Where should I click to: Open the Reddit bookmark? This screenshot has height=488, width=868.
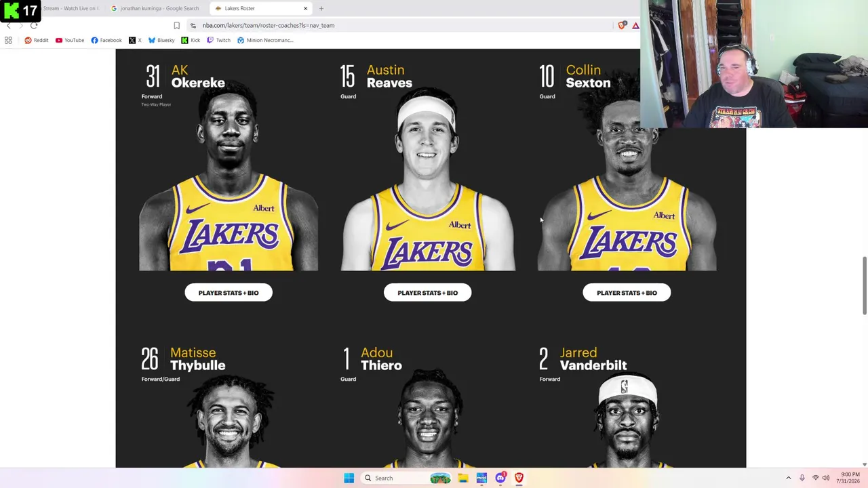click(x=37, y=40)
